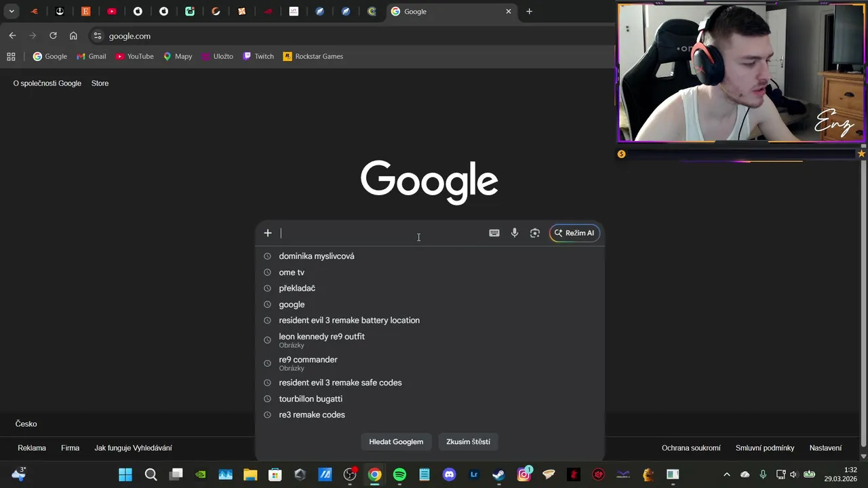Image resolution: width=868 pixels, height=488 pixels.
Task: Select suggestion překladač
Action: (x=430, y=288)
